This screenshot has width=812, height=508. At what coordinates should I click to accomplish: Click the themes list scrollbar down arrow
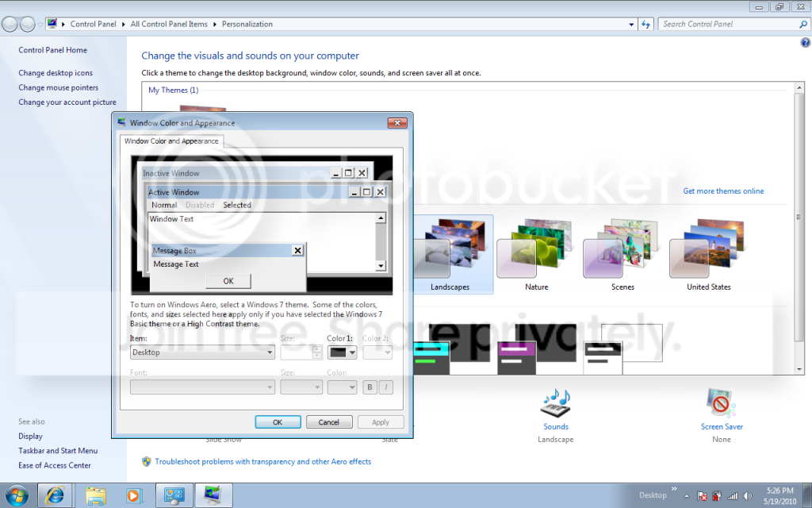click(799, 369)
